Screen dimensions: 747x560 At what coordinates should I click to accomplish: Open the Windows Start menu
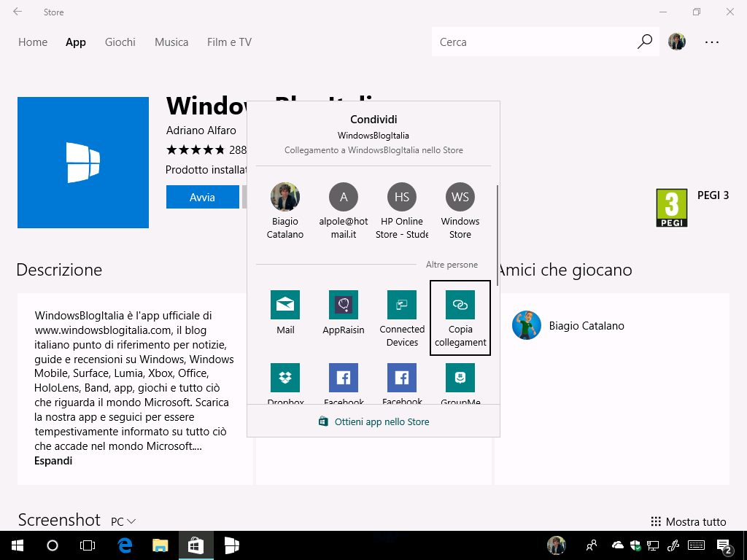[18, 545]
